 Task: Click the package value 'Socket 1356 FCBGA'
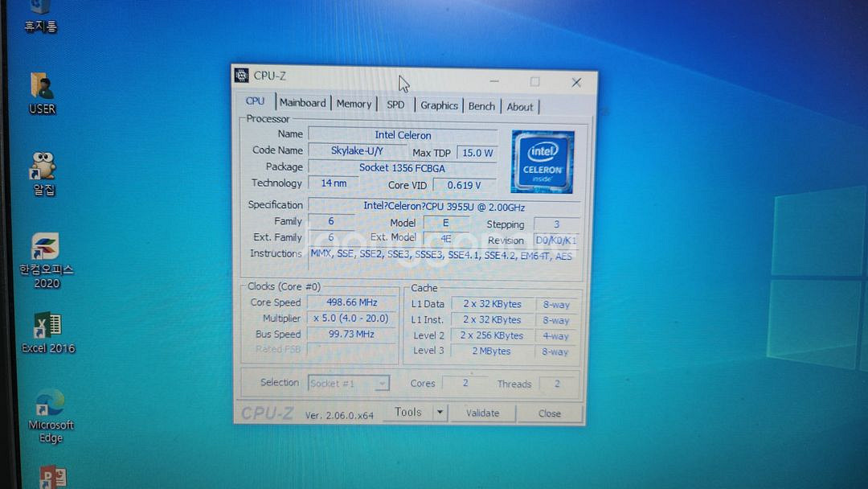pos(402,168)
